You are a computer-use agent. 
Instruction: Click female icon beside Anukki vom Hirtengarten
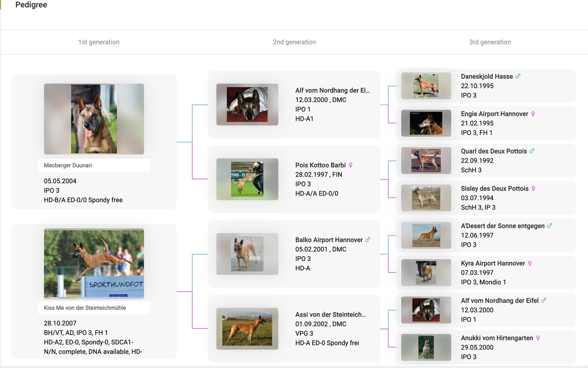[538, 338]
